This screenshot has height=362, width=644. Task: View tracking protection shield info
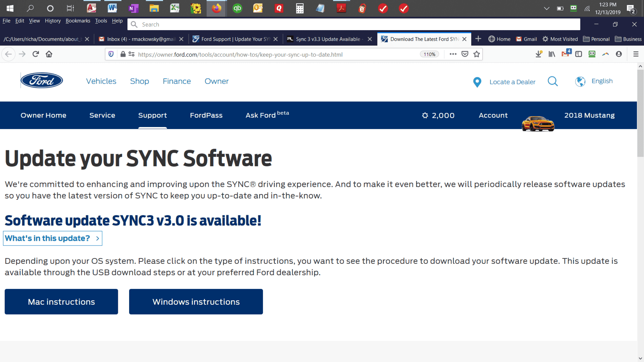click(x=111, y=54)
